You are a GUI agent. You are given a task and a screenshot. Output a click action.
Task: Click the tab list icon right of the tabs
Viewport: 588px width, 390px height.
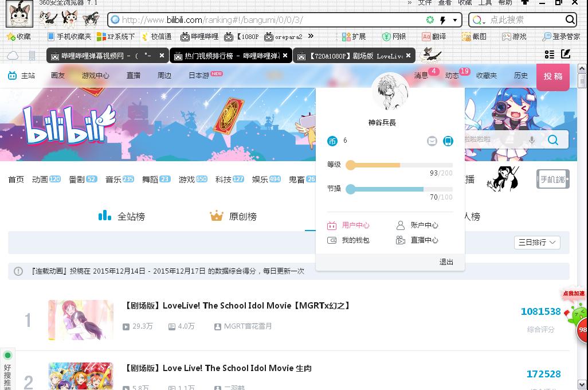550,55
